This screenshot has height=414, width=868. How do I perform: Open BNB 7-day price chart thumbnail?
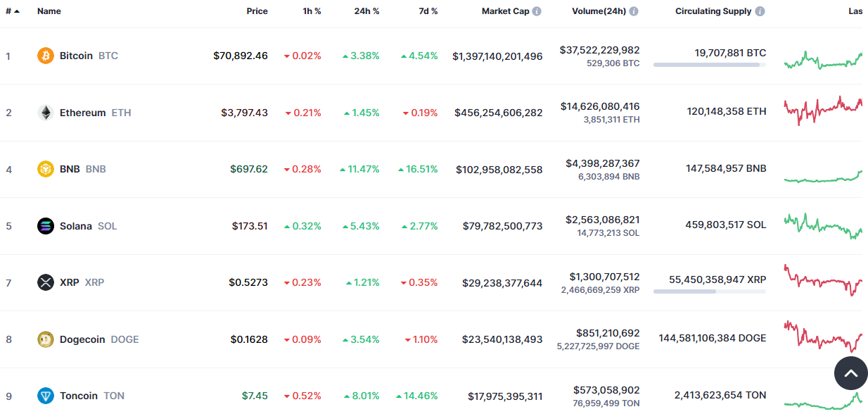823,177
